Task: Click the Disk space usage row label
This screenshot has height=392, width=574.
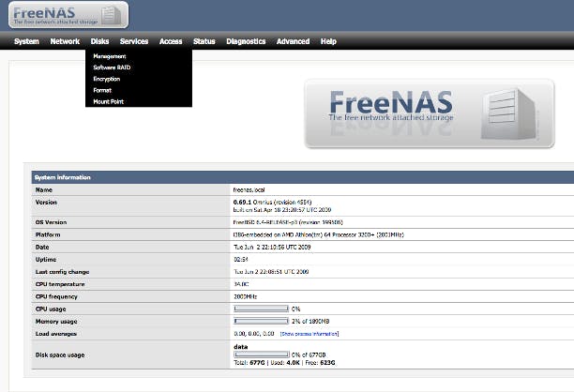Action: point(60,354)
